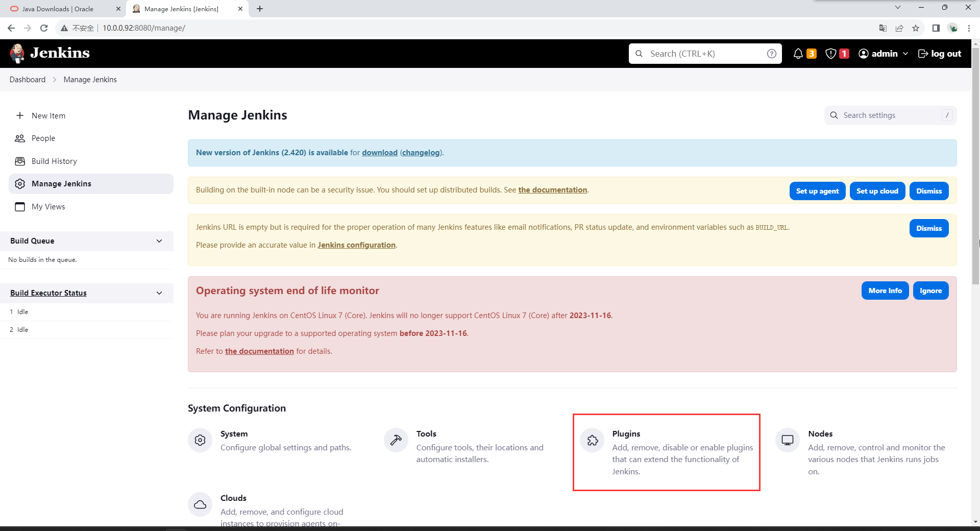Open browser side panel icon
This screenshot has width=980, height=531.
pyautogui.click(x=936, y=28)
